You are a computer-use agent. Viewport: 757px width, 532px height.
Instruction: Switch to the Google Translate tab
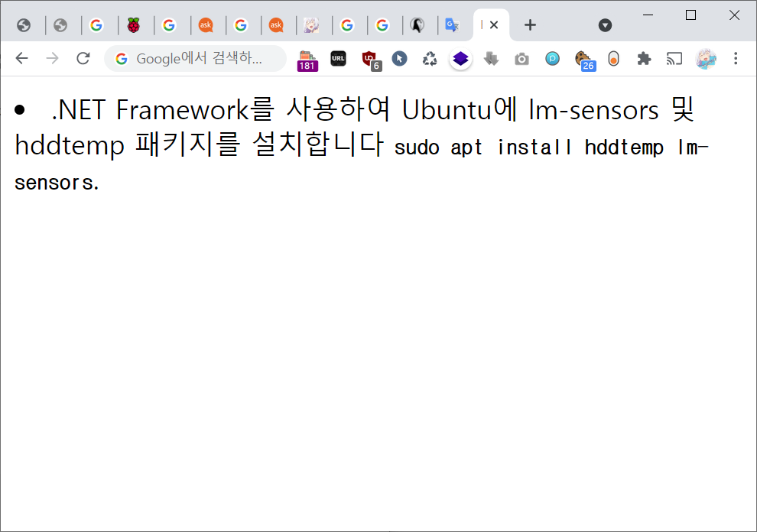[x=453, y=25]
